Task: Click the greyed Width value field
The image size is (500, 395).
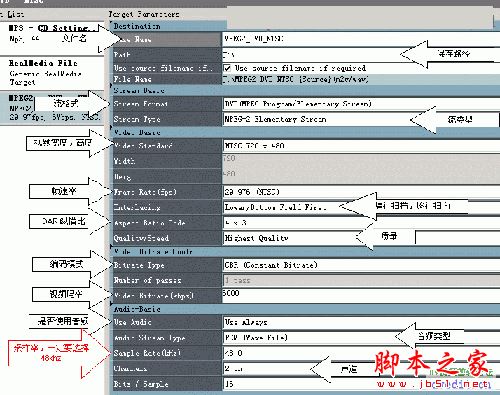Action: (x=361, y=161)
